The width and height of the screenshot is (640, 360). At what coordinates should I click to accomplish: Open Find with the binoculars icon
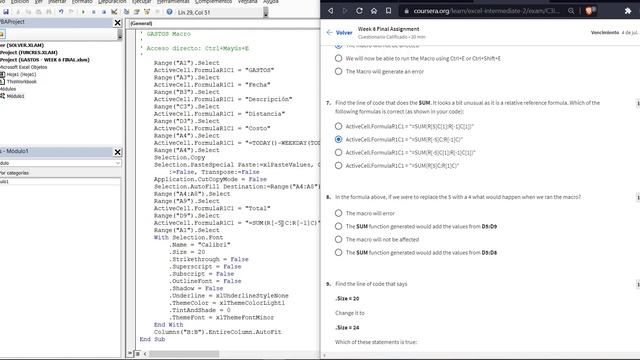point(49,12)
